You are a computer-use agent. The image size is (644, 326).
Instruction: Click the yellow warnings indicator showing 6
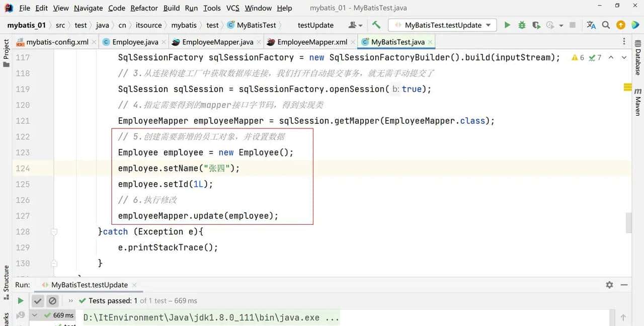578,57
